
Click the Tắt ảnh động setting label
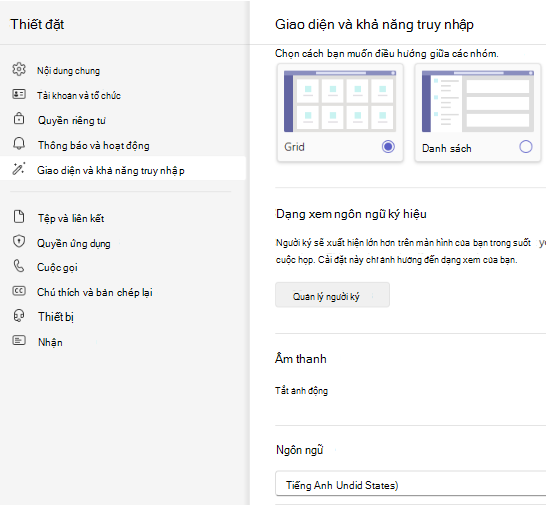(301, 391)
